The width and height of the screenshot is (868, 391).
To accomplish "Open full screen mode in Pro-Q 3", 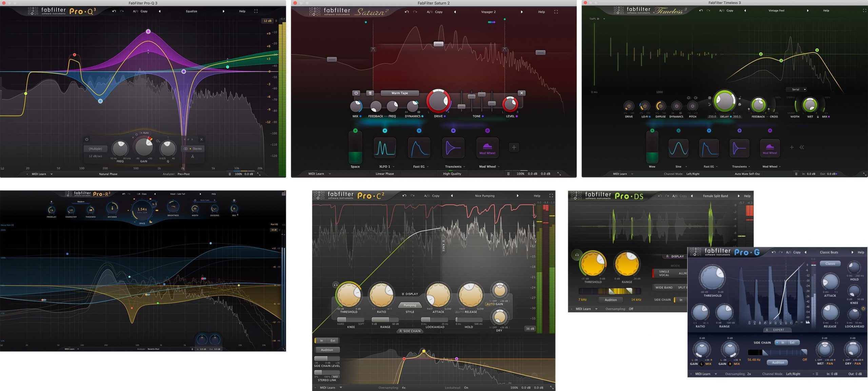I will point(256,11).
